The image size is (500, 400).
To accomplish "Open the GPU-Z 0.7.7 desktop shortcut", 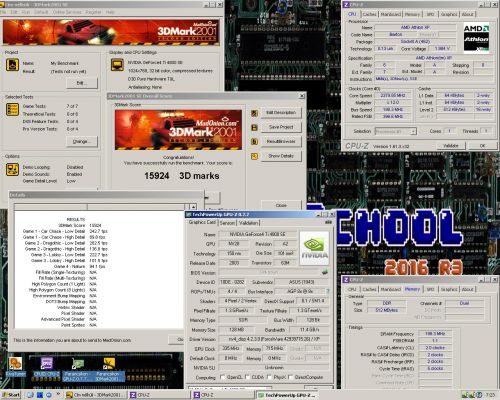I will point(77,369).
